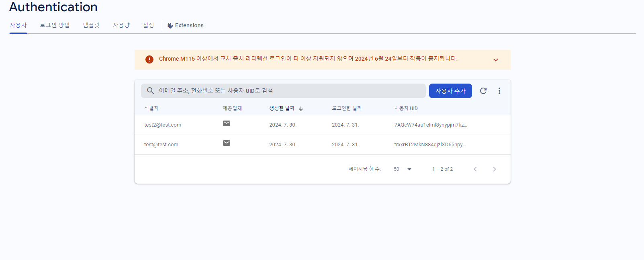Viewport: 644px width, 260px height.
Task: Click the 페이지당 행 수 label
Action: click(x=365, y=169)
